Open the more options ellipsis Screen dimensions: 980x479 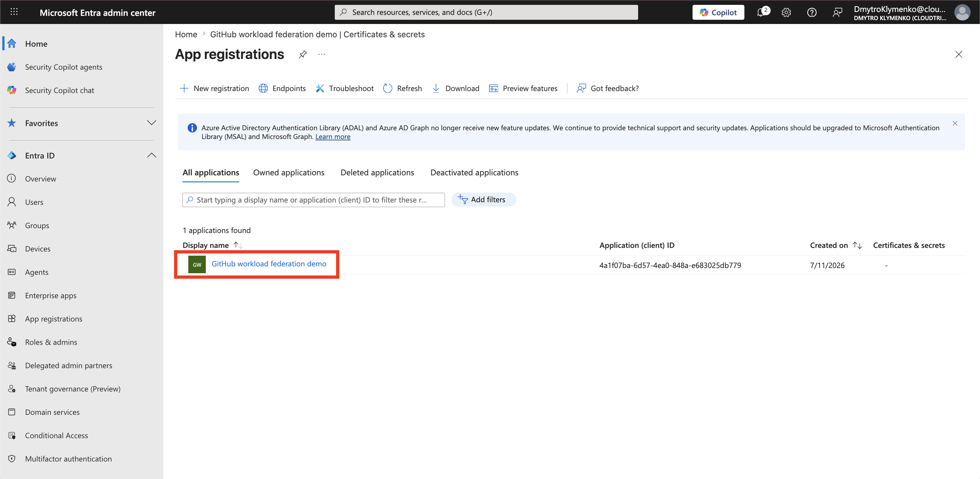pyautogui.click(x=322, y=54)
